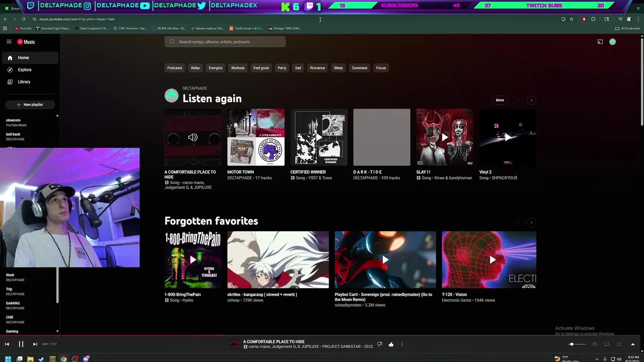The width and height of the screenshot is (644, 362).
Task: Expand the now playing page
Action: [633, 344]
